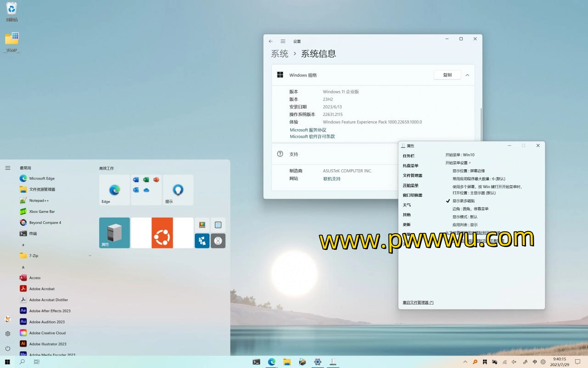The width and height of the screenshot is (588, 368).
Task: Select 天气 in the 属性 window
Action: [407, 205]
